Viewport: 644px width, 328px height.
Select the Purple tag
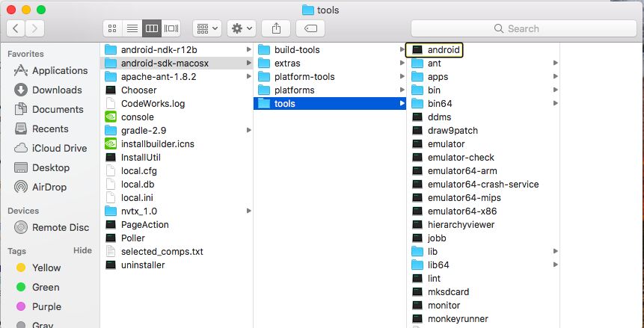click(x=38, y=306)
